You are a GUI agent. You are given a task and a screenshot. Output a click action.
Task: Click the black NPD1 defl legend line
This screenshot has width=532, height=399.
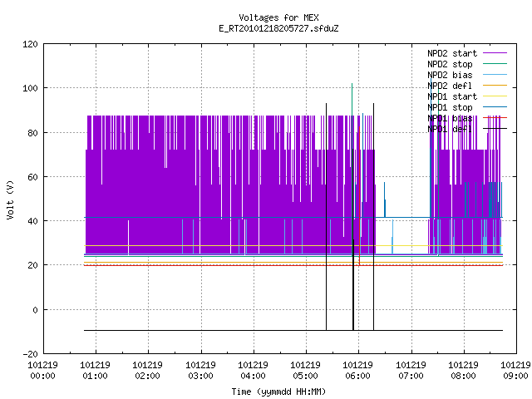495,129
